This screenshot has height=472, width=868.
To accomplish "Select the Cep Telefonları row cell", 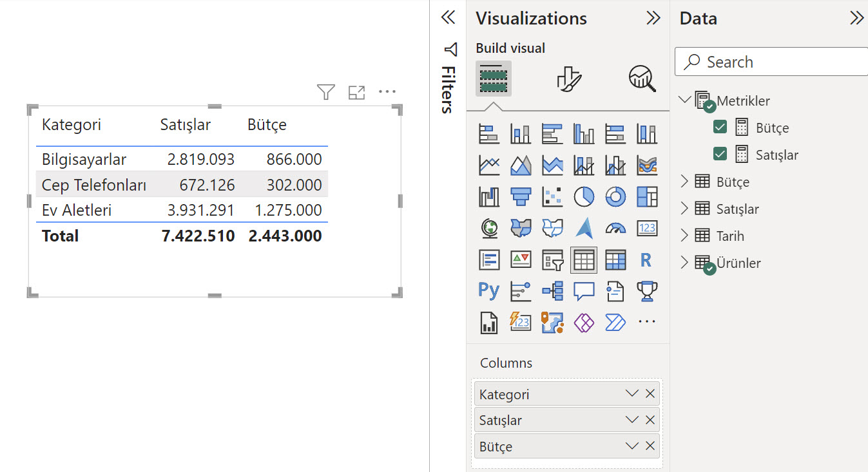I will pos(94,185).
